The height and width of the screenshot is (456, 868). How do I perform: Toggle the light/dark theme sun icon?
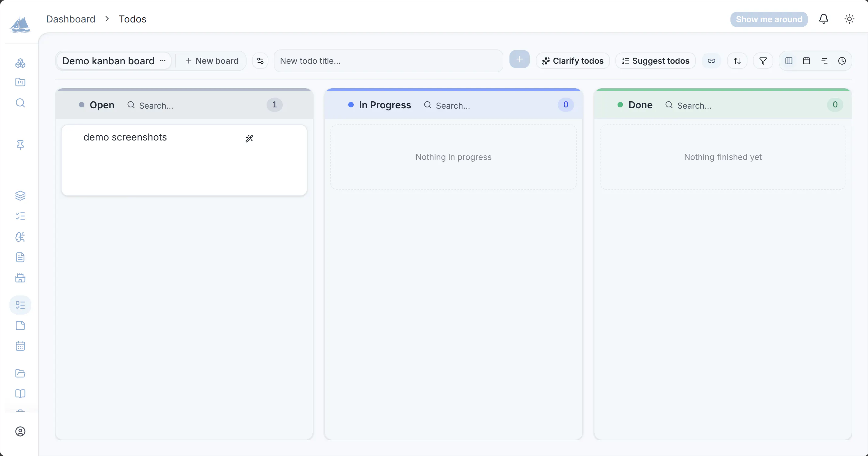pos(849,19)
